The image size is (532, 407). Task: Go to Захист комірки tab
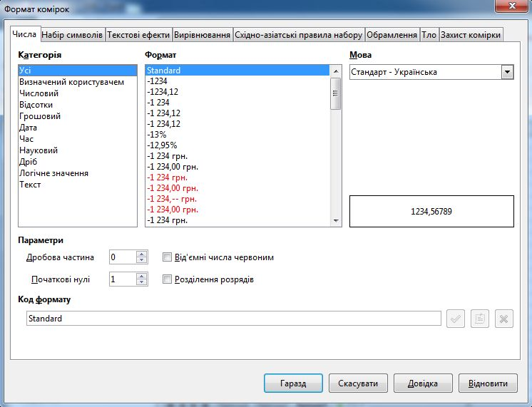(x=471, y=34)
